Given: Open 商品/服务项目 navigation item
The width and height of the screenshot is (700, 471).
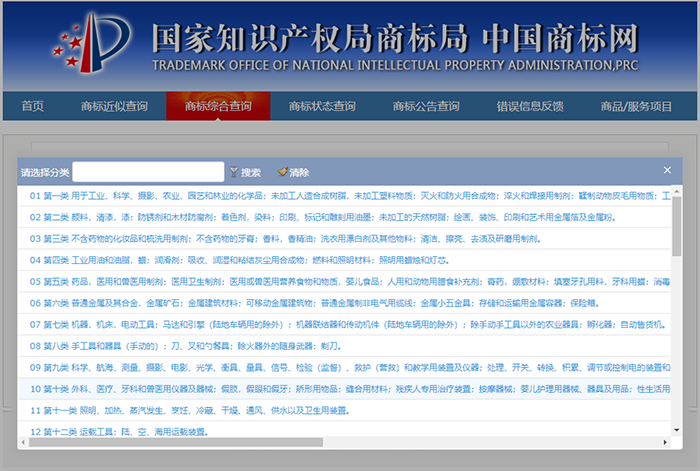Looking at the screenshot, I should click(636, 106).
